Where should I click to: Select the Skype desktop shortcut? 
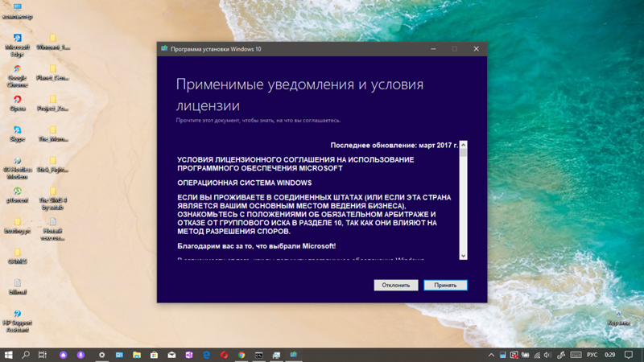(x=17, y=134)
